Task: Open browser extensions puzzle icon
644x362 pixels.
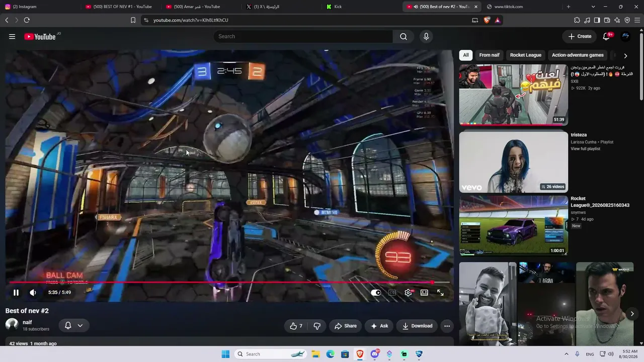Action: (577, 20)
